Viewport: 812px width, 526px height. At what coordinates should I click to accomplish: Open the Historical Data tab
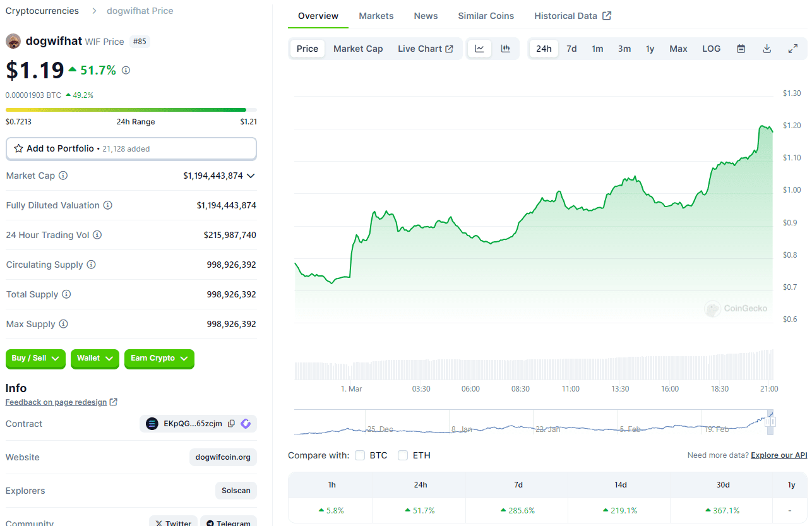tap(573, 16)
